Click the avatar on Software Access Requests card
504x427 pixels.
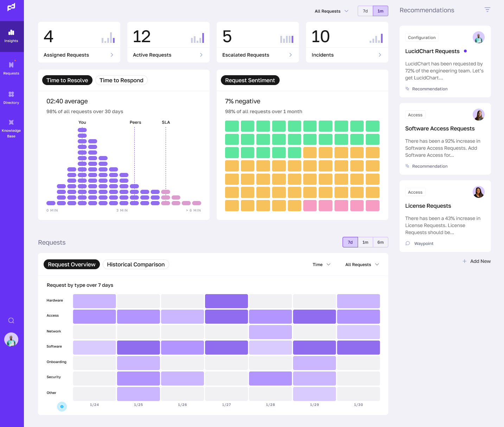479,115
